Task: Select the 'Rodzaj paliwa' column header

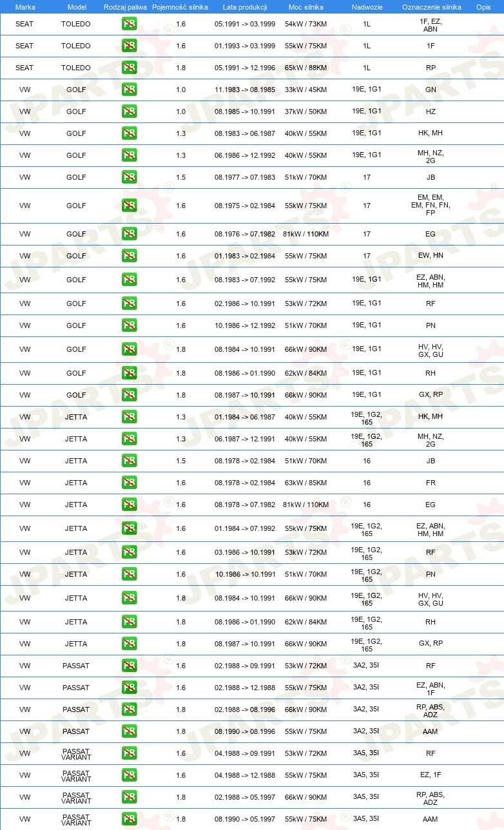Action: (x=125, y=6)
